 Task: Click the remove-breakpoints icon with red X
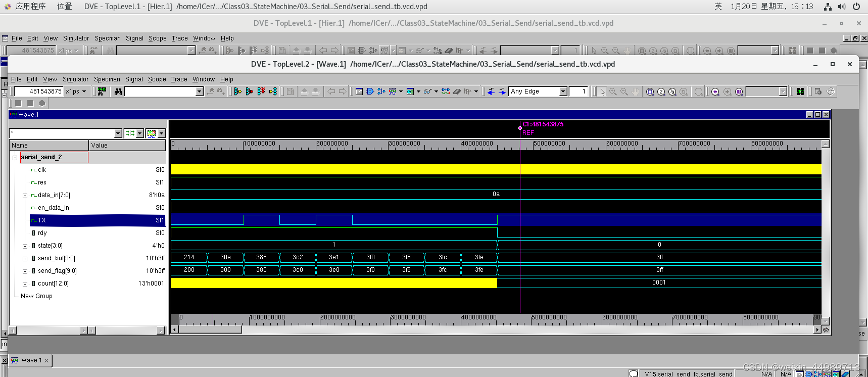[x=261, y=91]
